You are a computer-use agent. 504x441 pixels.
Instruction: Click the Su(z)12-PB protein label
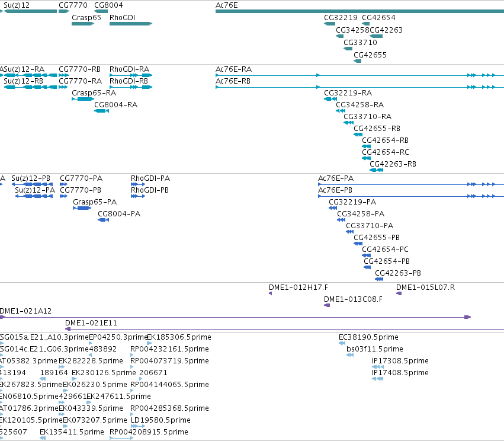tap(31, 178)
